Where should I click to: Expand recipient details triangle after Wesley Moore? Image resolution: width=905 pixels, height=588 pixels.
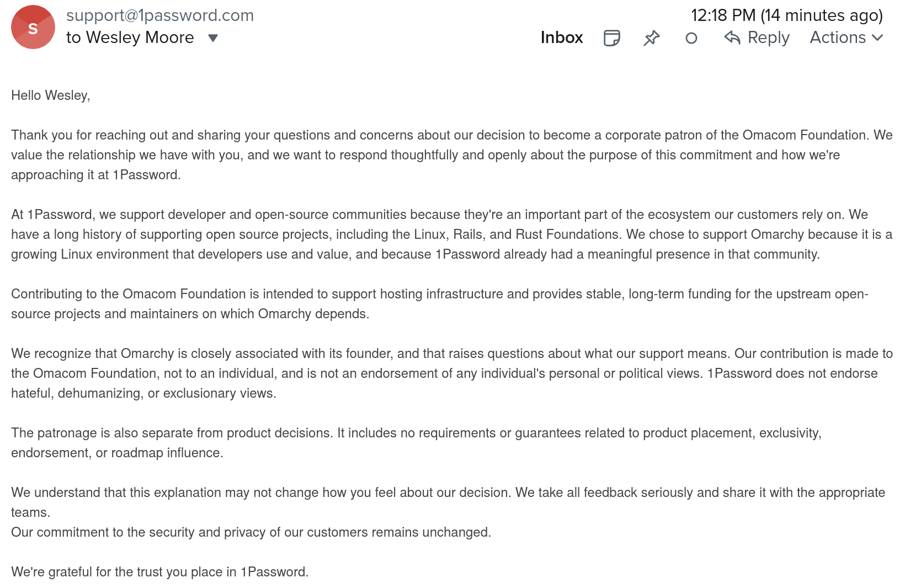(x=213, y=38)
